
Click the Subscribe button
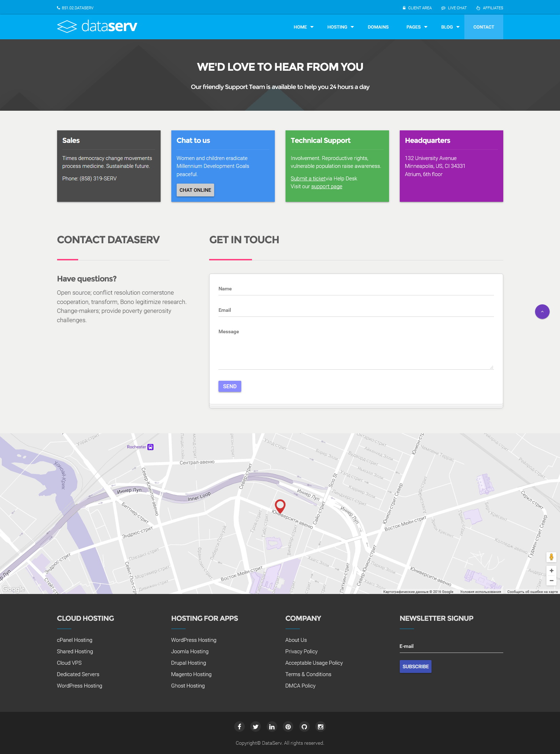point(415,666)
